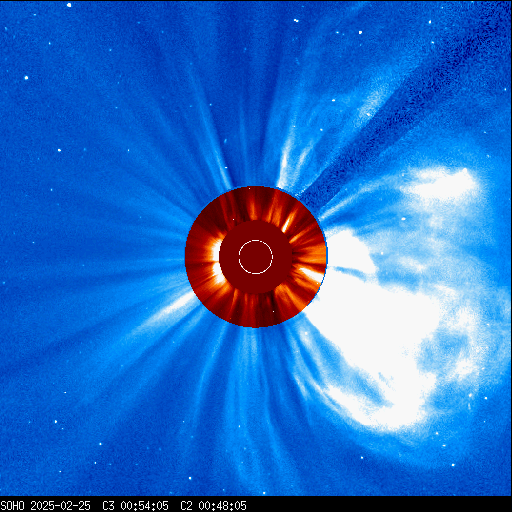
Task: Click the bright star in top-left corner
Action: coord(69,5)
